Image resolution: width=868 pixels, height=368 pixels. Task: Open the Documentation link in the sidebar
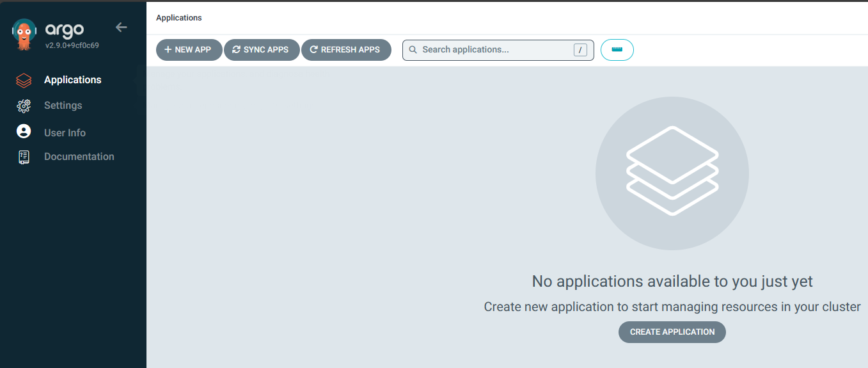coord(79,157)
